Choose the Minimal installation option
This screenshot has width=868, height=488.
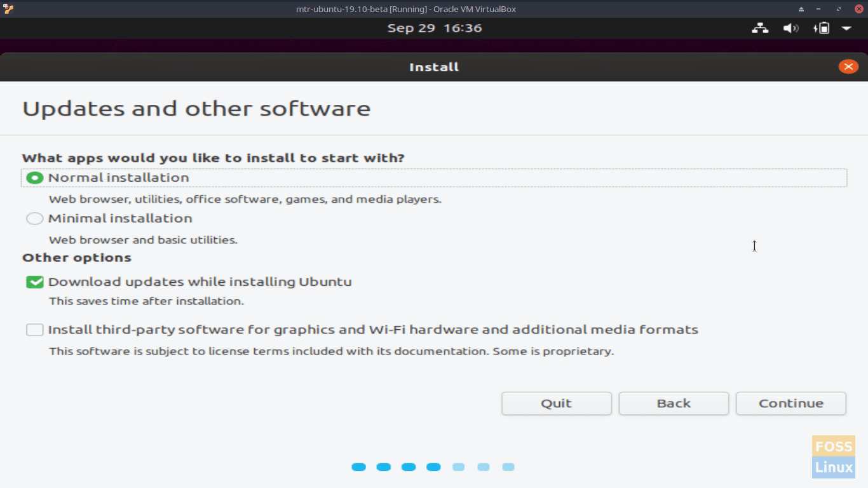35,219
